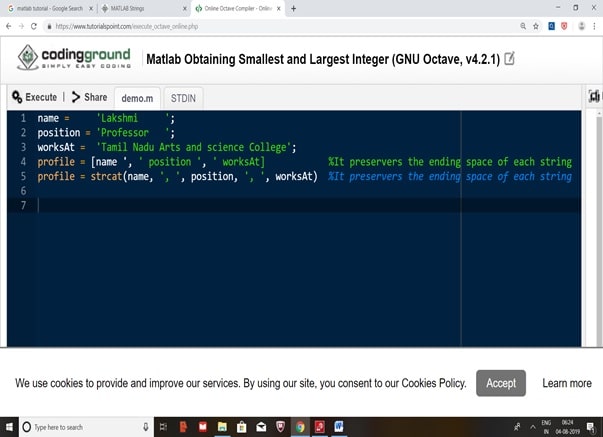Click the zoom magnifier icon in address bar

tap(523, 26)
